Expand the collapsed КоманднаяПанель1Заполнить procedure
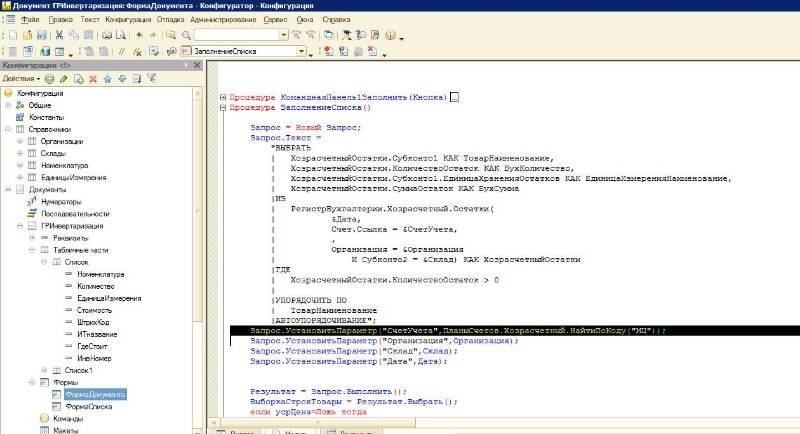Screen dimensions: 800x434 pos(221,97)
